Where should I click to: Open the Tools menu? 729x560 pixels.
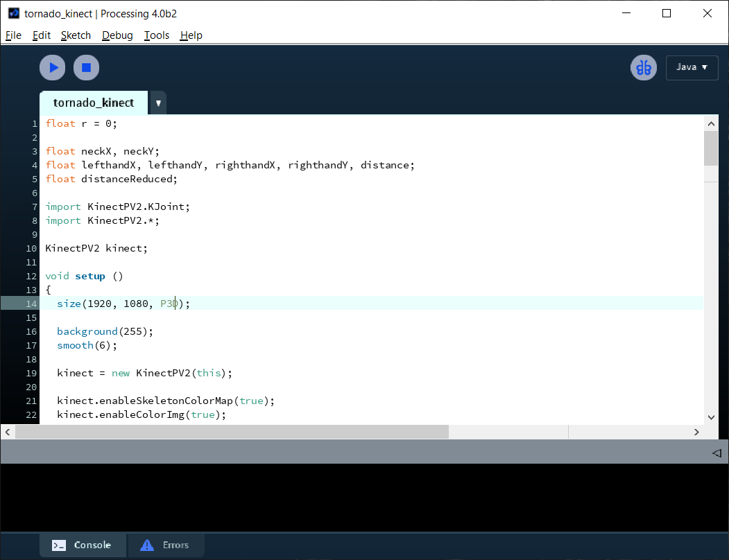pyautogui.click(x=156, y=35)
